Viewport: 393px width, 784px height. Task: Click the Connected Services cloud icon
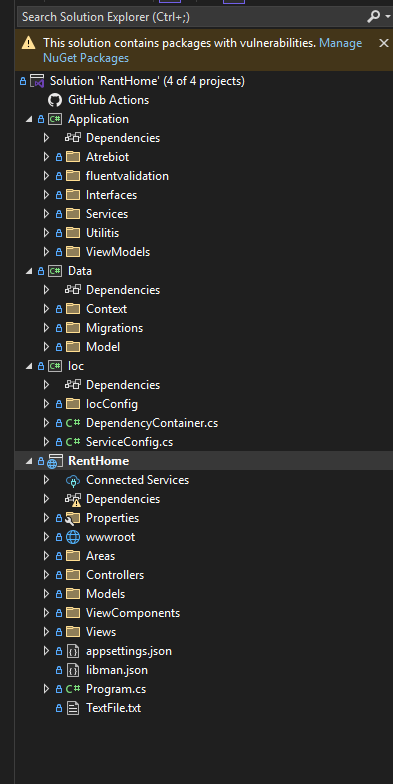coord(73,480)
